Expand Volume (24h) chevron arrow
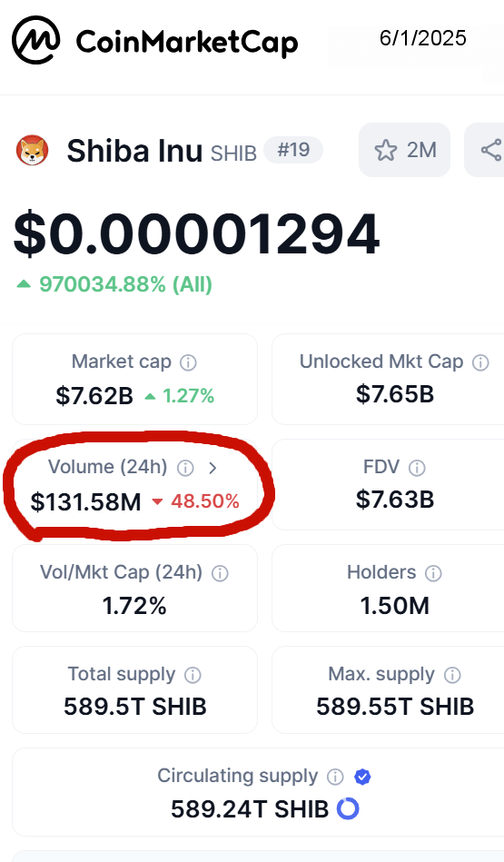 point(213,468)
